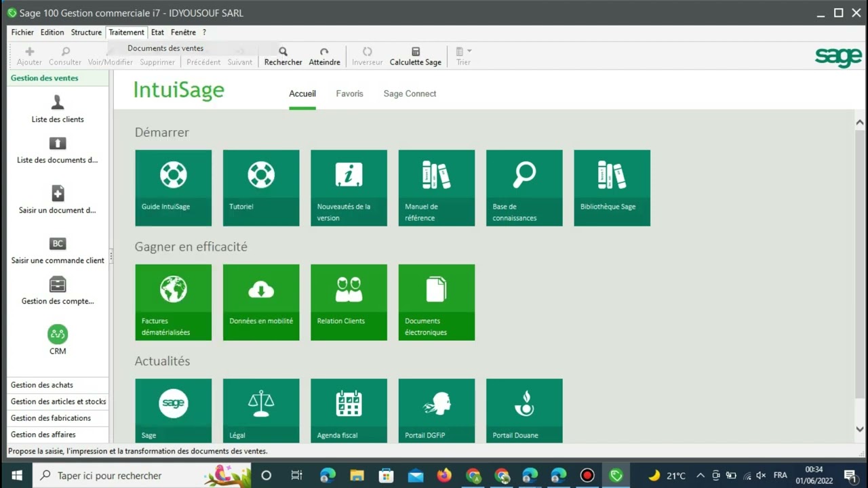Open the Tutoriel tile

tap(261, 188)
